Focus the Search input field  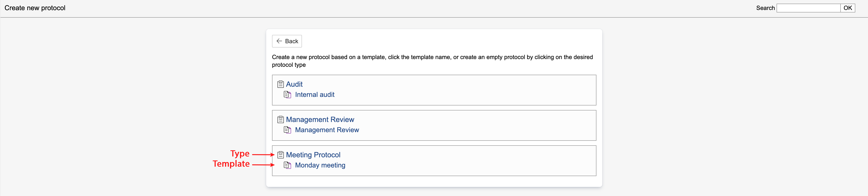808,8
